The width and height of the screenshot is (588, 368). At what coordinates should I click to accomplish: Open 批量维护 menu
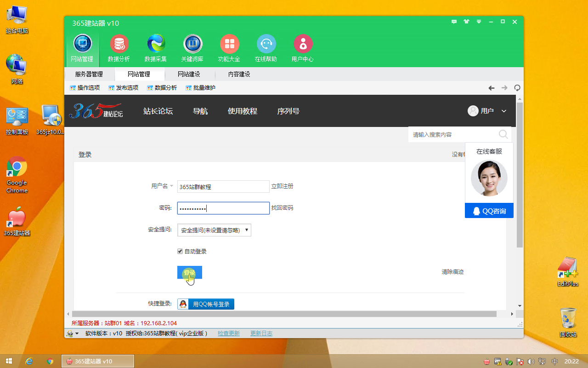pos(201,88)
